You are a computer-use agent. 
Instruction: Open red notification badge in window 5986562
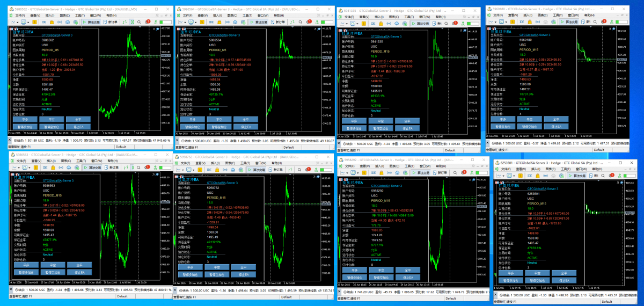148,21
